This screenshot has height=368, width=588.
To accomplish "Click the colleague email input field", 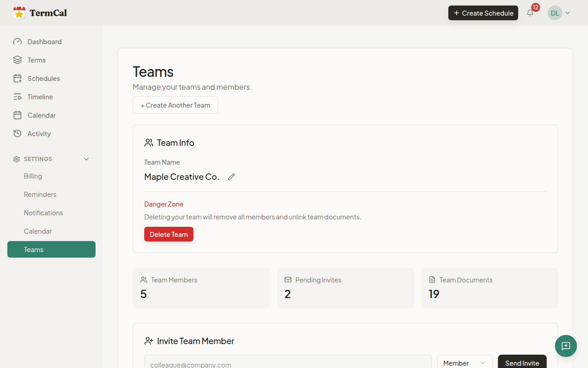I will (288, 364).
